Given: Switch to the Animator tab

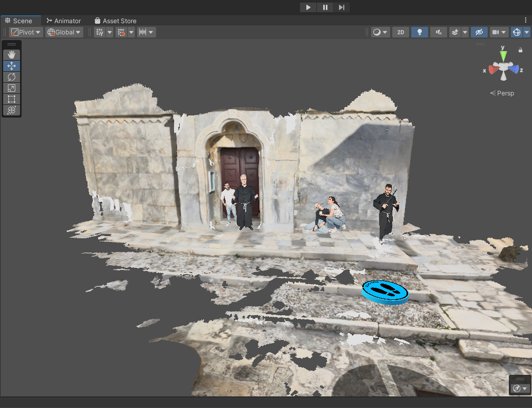Looking at the screenshot, I should (x=63, y=21).
